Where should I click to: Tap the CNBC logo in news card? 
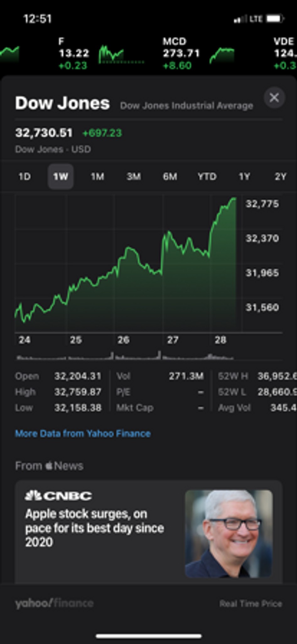click(x=58, y=496)
